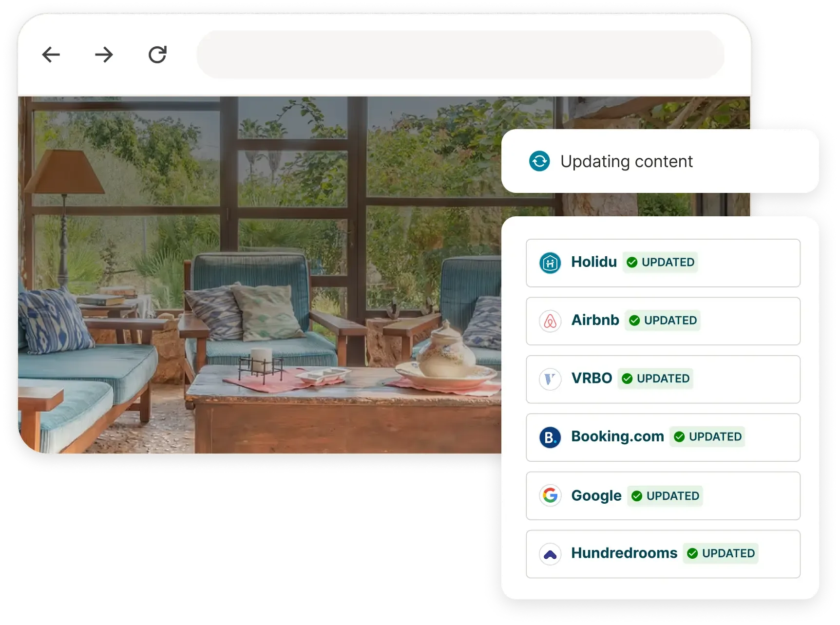This screenshot has width=840, height=625.
Task: Click the Airbnb logo icon
Action: click(550, 321)
